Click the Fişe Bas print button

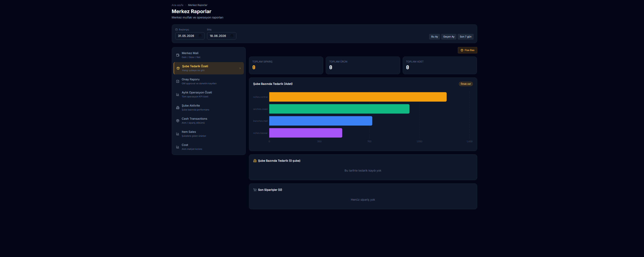[467, 50]
